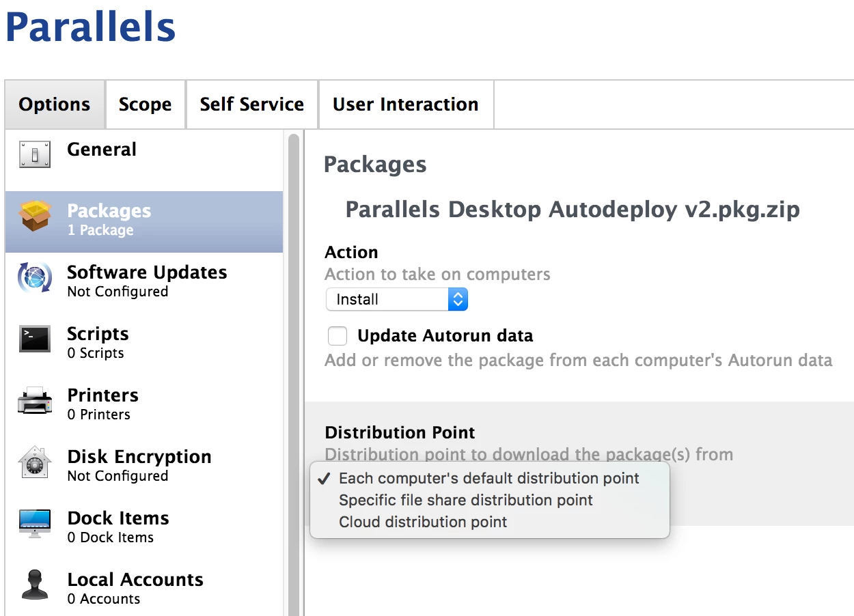Enable the Update Autorun data checkbox
This screenshot has height=616, width=854.
338,336
